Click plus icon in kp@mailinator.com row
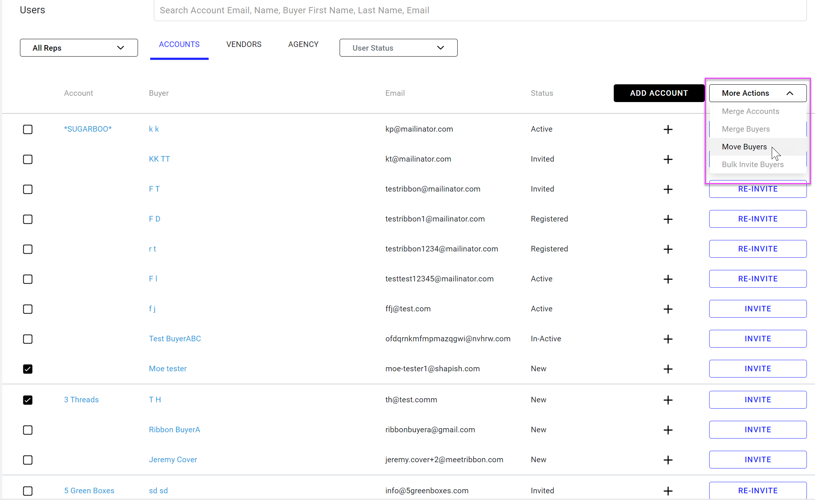The image size is (815, 504). pos(668,129)
